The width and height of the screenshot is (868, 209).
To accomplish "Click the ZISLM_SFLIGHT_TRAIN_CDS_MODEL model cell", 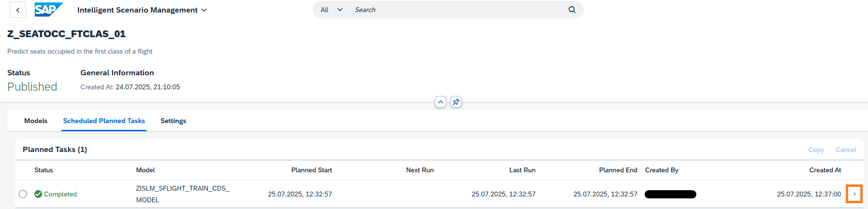I will [x=182, y=194].
